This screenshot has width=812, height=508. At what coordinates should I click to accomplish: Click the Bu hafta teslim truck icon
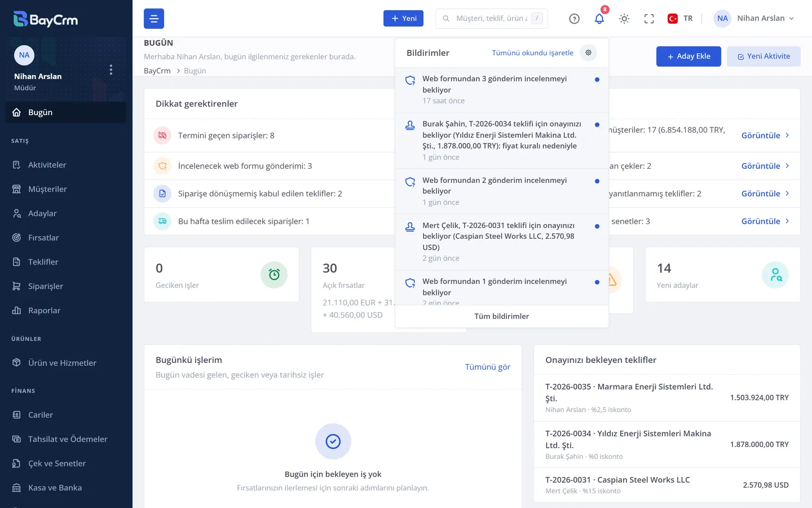pos(162,221)
